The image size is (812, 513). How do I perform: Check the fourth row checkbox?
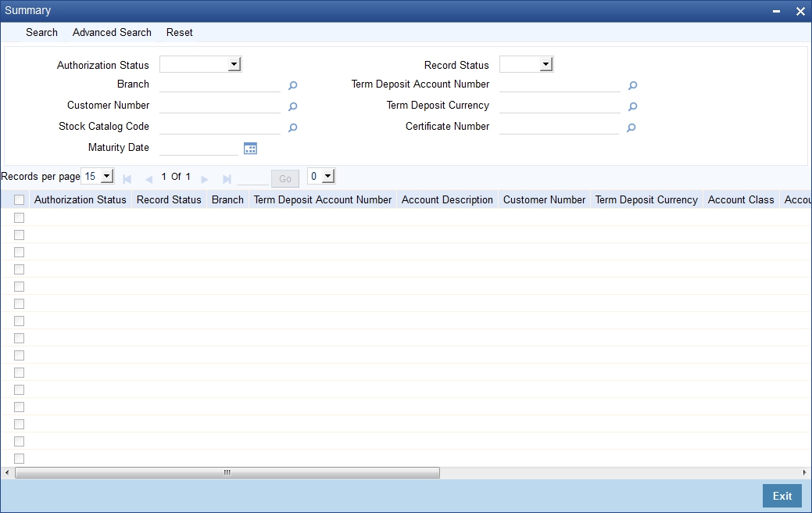(20, 270)
